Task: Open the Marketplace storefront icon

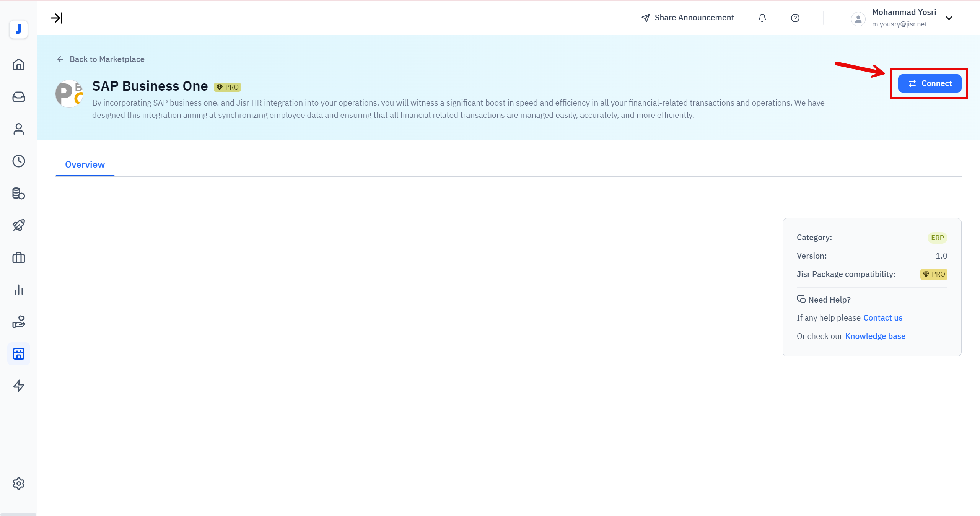Action: [x=18, y=354]
